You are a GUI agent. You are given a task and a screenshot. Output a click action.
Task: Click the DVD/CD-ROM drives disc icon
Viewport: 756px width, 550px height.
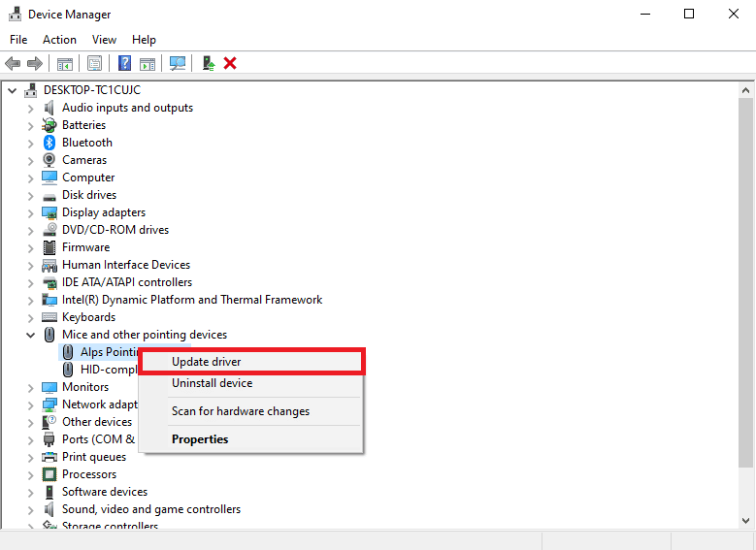pos(49,230)
